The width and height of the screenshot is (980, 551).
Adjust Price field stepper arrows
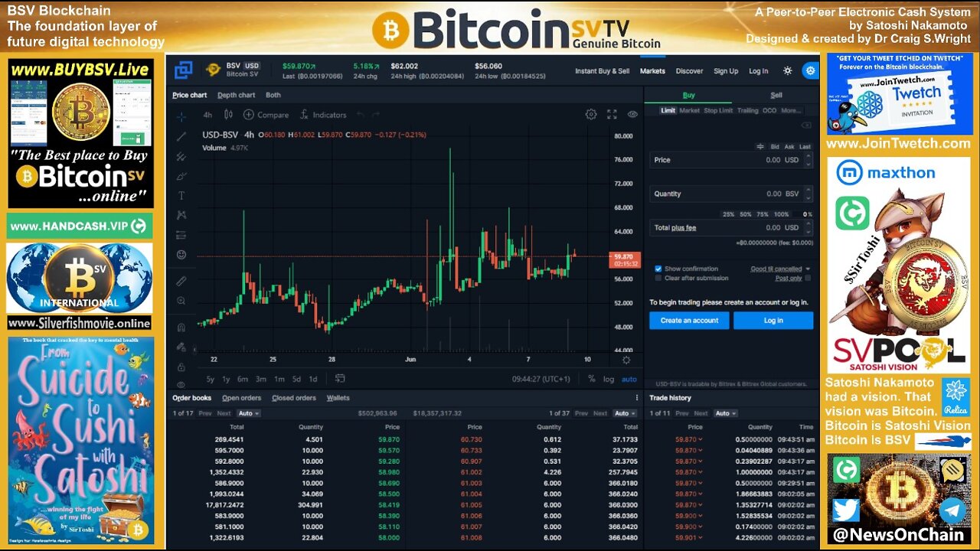click(808, 160)
